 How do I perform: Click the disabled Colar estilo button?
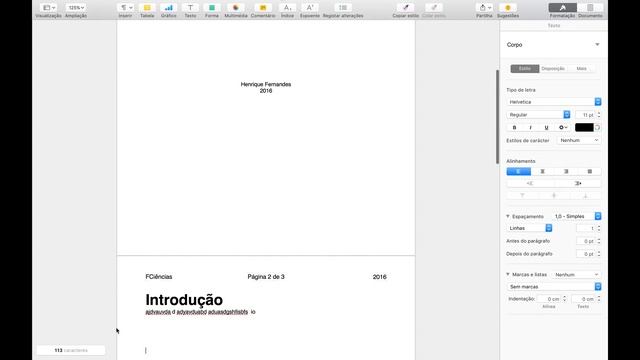(x=433, y=8)
